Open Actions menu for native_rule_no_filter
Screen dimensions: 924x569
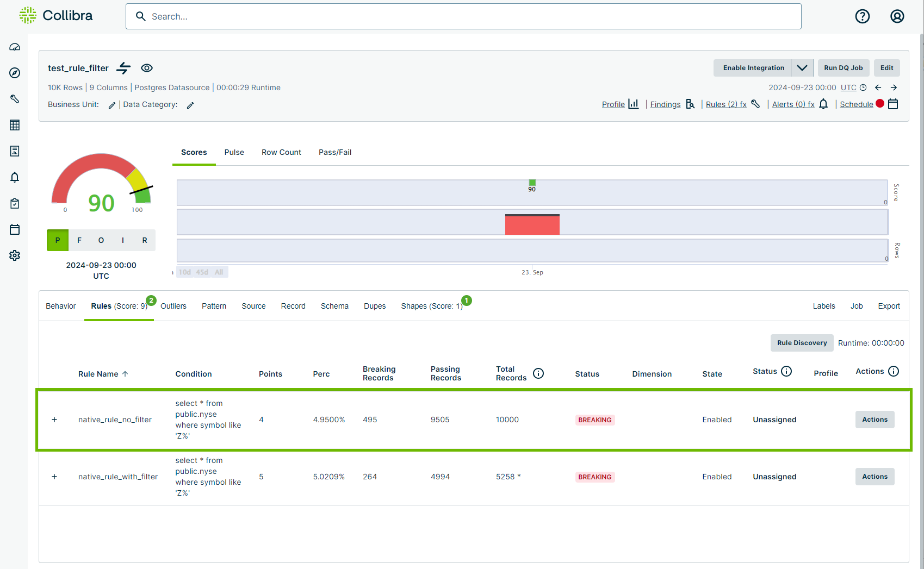coord(875,420)
